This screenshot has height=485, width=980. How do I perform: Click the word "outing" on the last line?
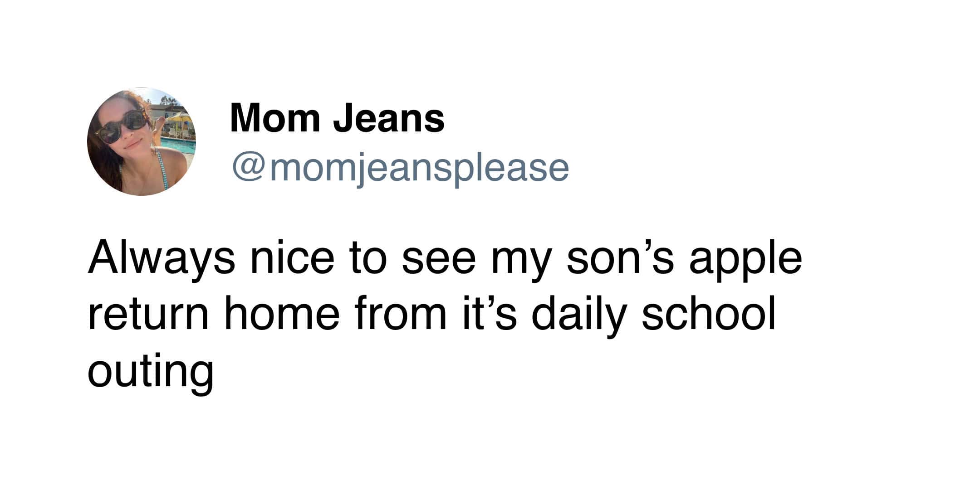150,372
